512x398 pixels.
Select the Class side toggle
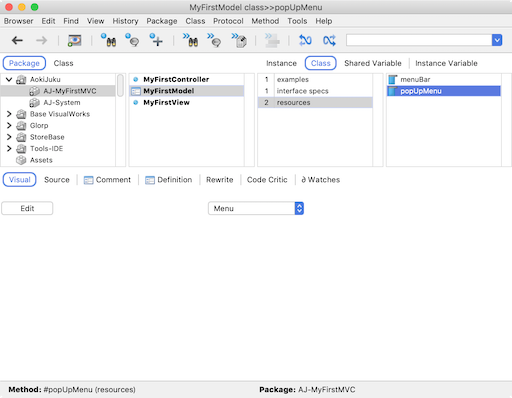click(x=320, y=63)
